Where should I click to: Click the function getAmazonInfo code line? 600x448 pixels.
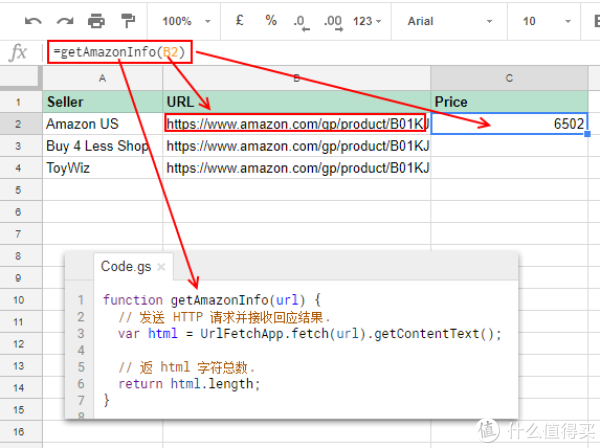[212, 300]
